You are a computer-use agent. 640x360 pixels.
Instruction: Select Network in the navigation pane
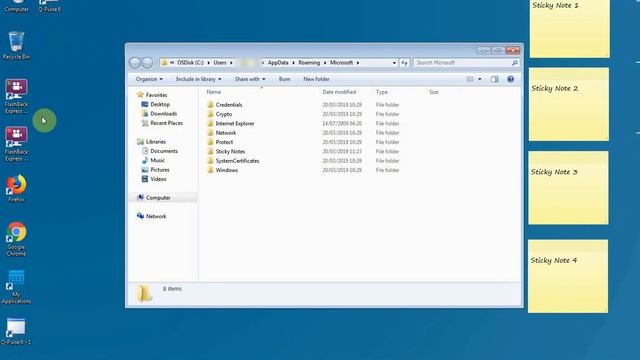(x=156, y=216)
